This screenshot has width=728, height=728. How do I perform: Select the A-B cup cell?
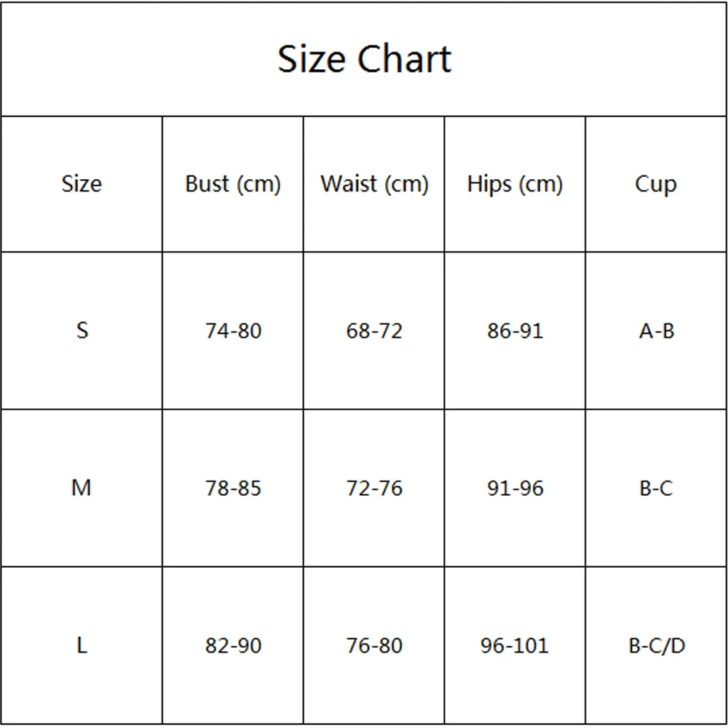[x=656, y=331]
